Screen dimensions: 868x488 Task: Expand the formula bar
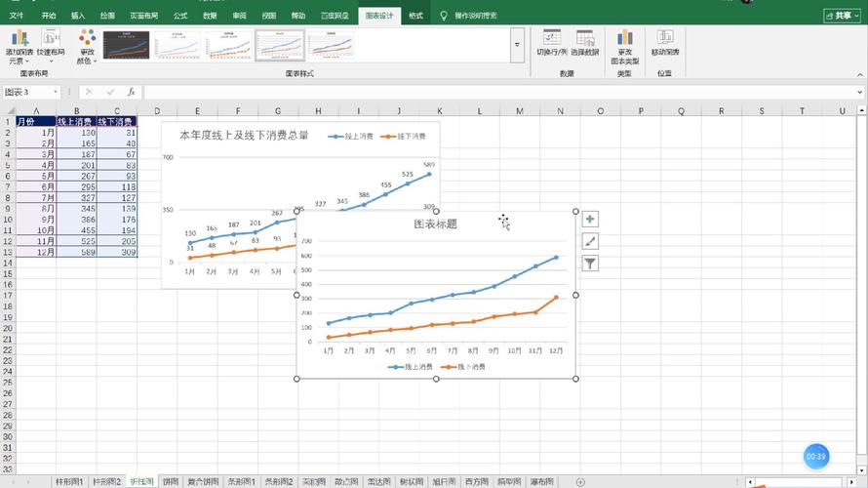pos(859,92)
